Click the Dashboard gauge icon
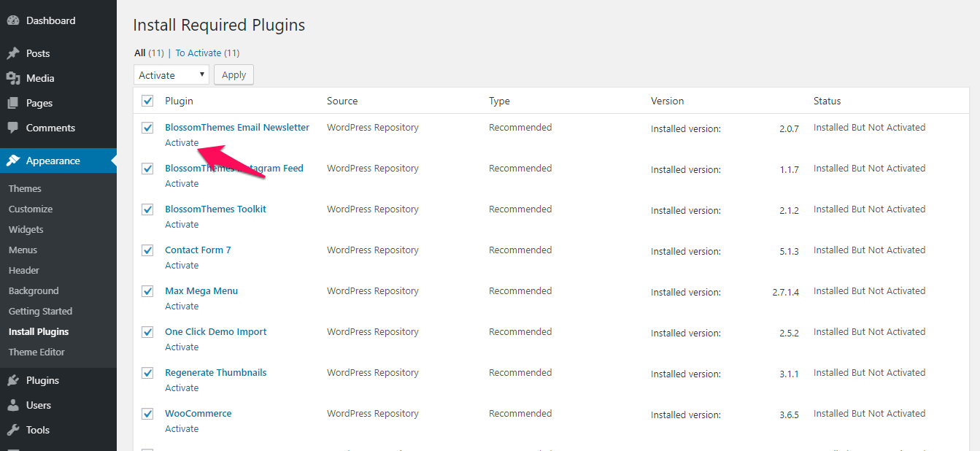Screen dimensions: 980x451 [x=12, y=20]
